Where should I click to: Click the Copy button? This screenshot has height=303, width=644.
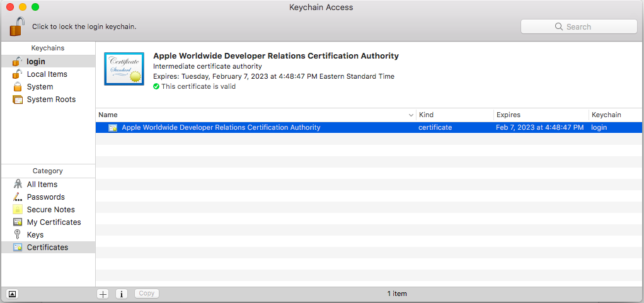pyautogui.click(x=147, y=293)
